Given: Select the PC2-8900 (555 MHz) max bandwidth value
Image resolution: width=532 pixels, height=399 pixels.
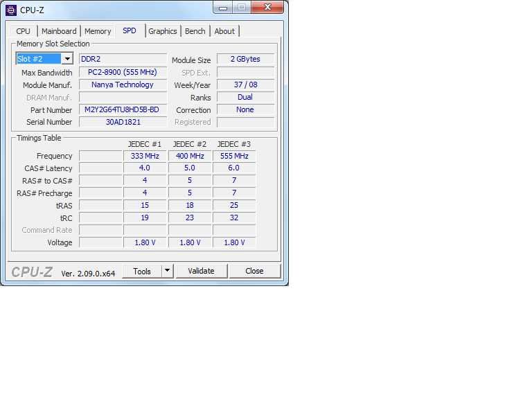Looking at the screenshot, I should pyautogui.click(x=123, y=72).
